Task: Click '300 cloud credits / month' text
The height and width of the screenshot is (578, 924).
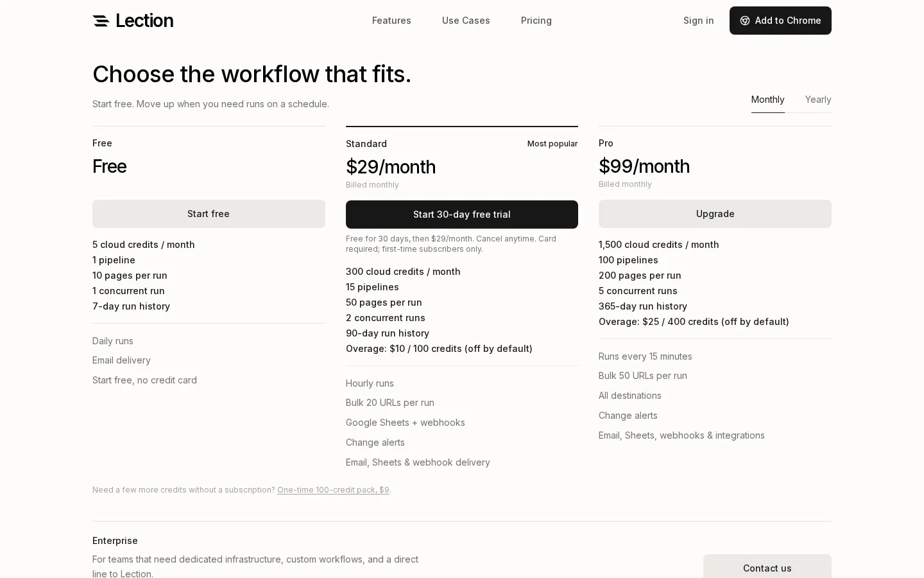Action: click(403, 272)
